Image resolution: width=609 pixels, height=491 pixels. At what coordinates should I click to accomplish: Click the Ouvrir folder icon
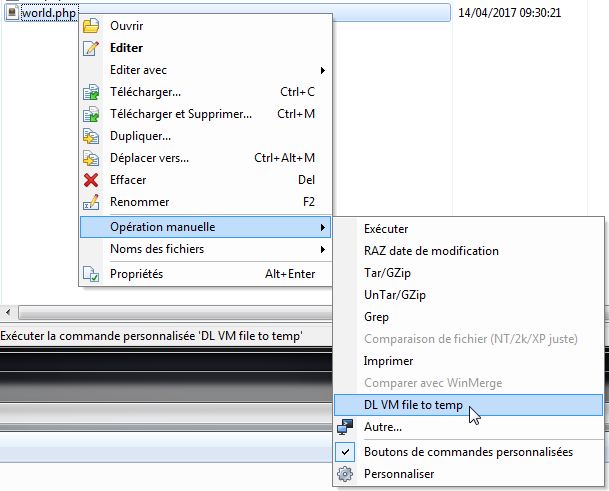[92, 26]
